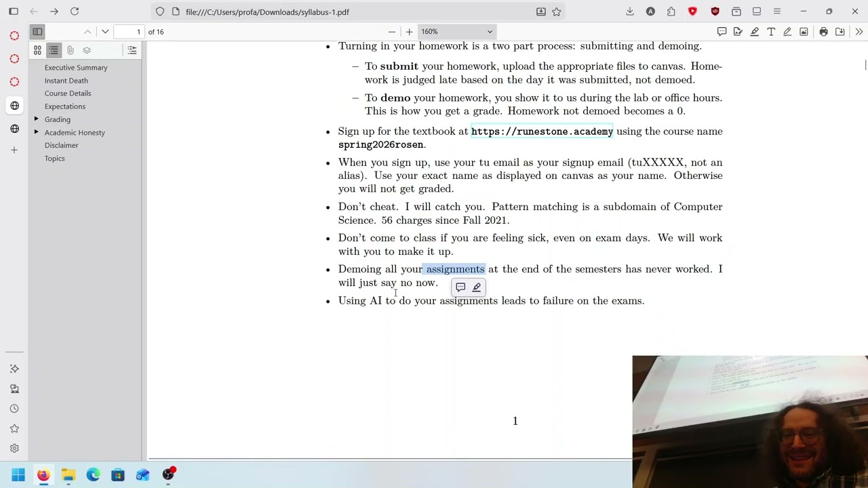Save the PDF document

[x=840, y=32]
